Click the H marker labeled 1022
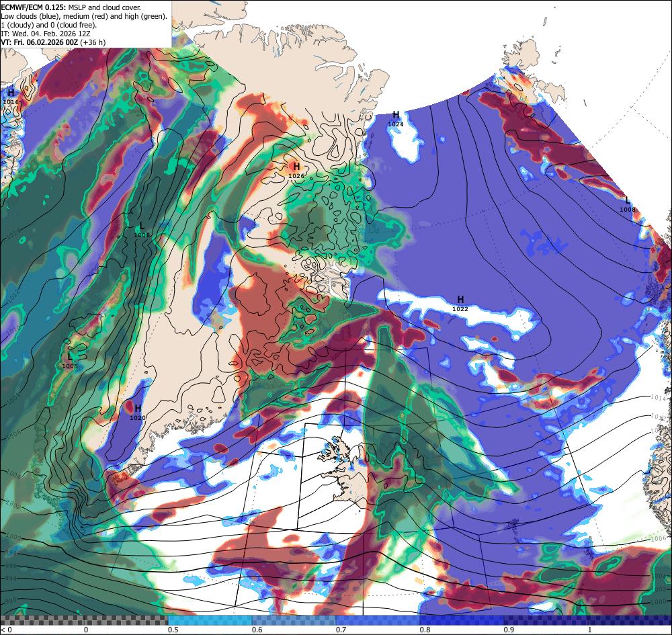 [461, 300]
